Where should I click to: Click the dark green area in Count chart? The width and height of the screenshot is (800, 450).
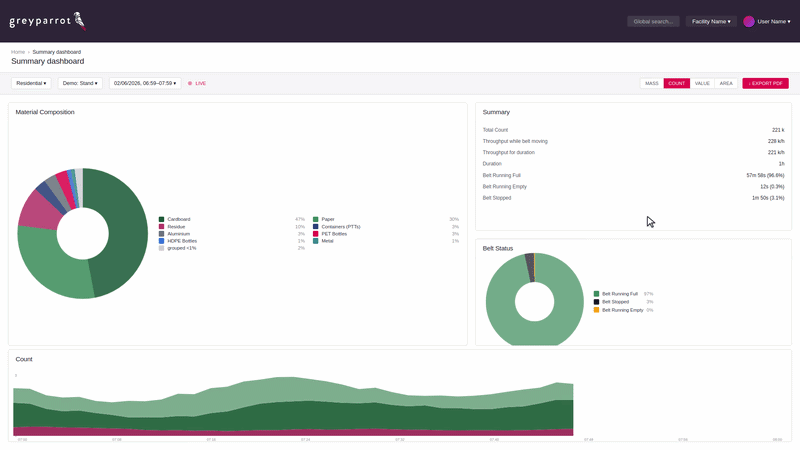306,416
